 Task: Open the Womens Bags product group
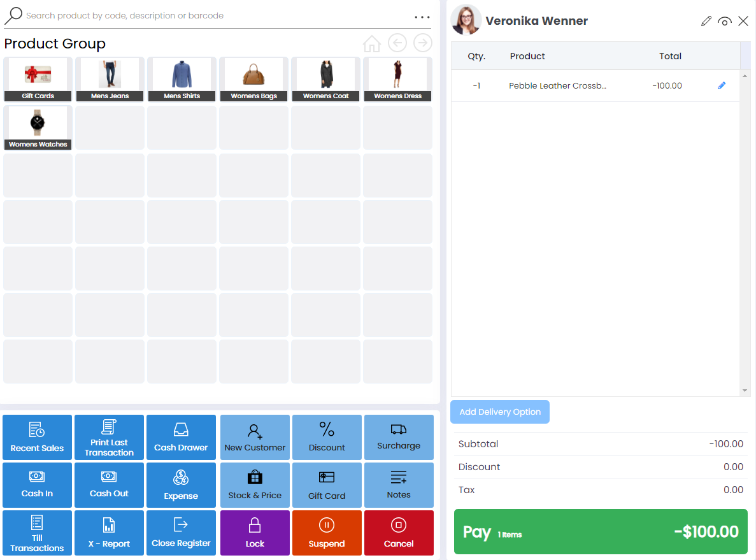(x=253, y=79)
